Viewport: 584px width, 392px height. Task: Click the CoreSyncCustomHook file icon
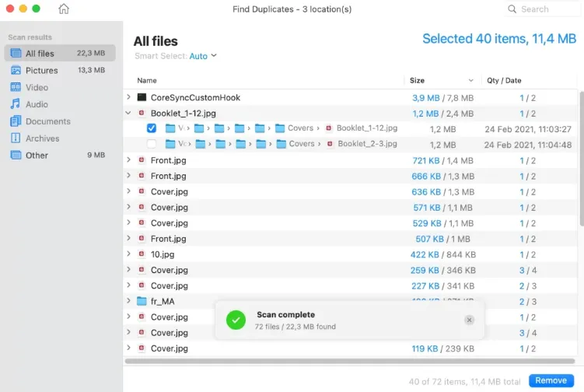(x=142, y=97)
